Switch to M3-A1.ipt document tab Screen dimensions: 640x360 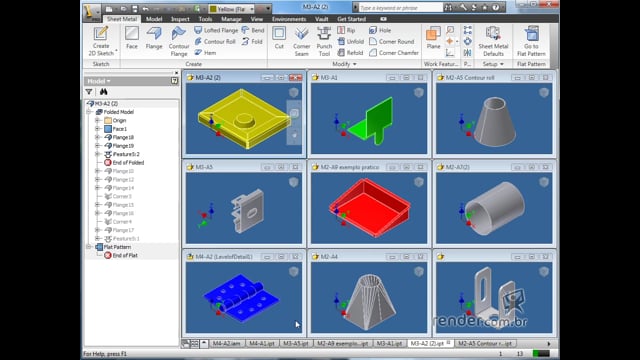(x=389, y=344)
